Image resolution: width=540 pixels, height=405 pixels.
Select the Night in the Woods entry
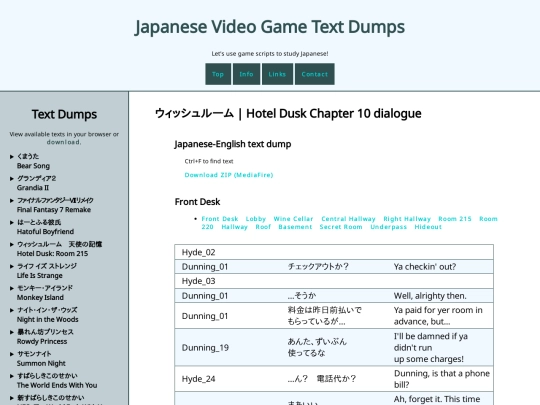point(48,315)
